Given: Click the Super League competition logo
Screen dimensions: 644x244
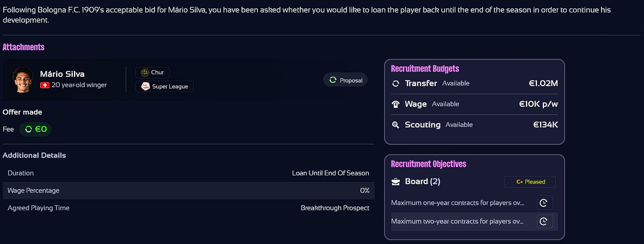Looking at the screenshot, I should [145, 86].
